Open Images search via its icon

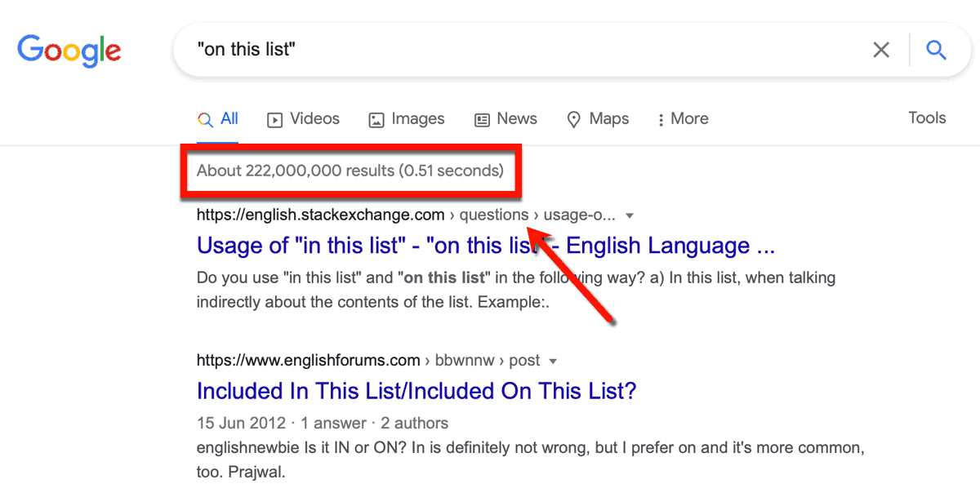[x=376, y=119]
